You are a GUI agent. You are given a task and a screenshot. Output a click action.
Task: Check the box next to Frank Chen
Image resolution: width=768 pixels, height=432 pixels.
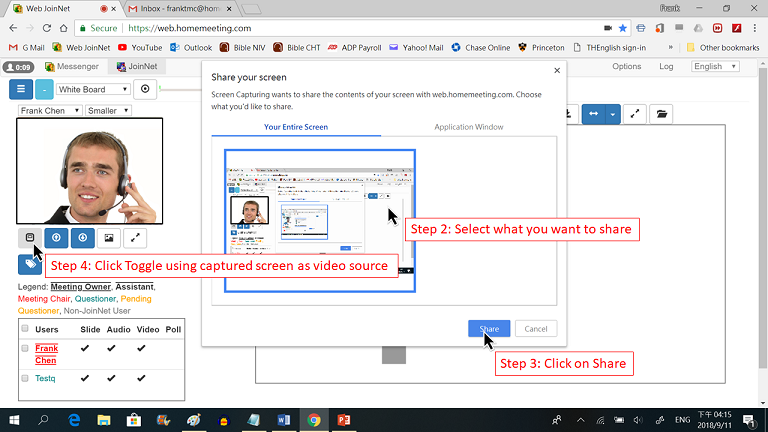click(25, 348)
